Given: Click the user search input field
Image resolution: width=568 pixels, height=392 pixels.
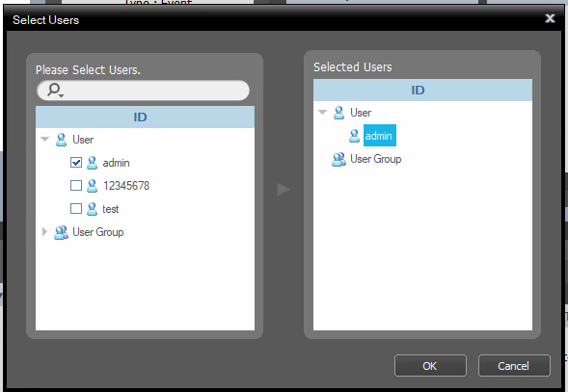Looking at the screenshot, I should click(x=143, y=91).
